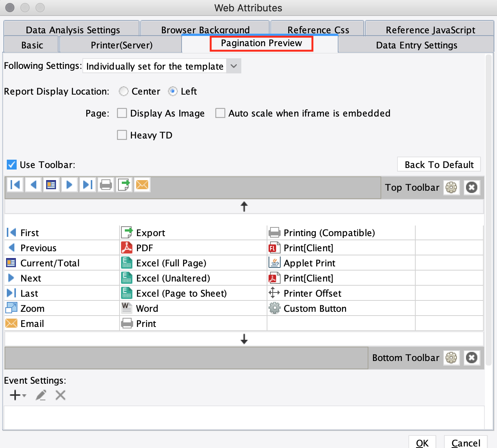Click the Custom Button gear icon
This screenshot has width=497, height=448.
(273, 308)
